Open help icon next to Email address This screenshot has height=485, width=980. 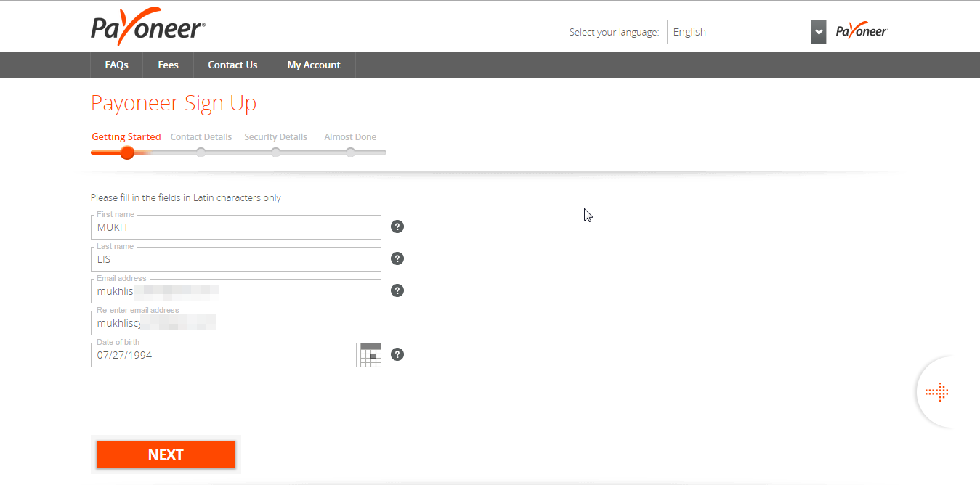click(x=397, y=290)
